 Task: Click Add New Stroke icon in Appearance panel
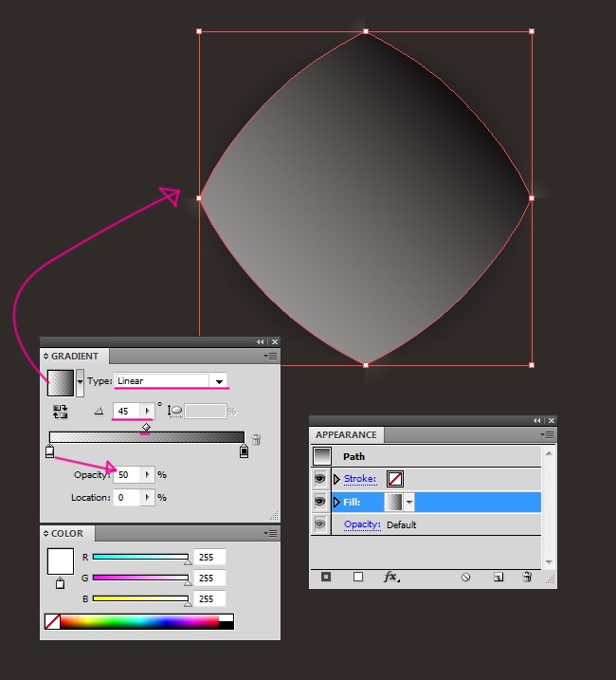[x=326, y=577]
